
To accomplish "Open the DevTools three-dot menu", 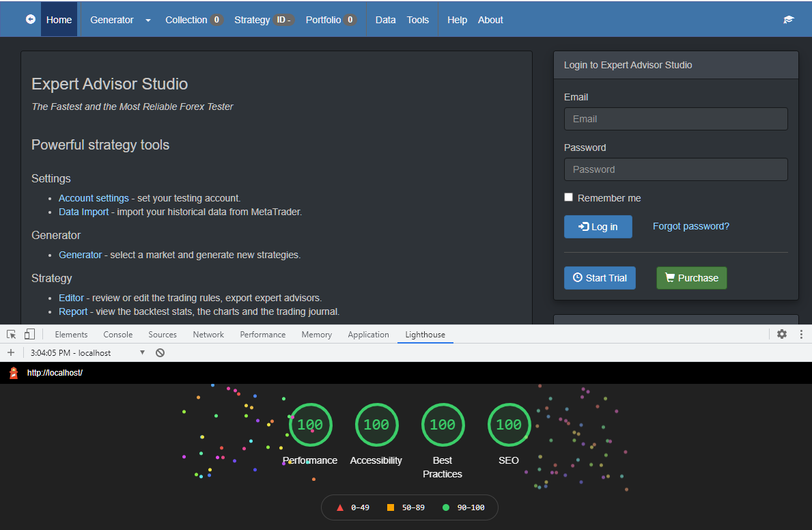I will [x=801, y=334].
